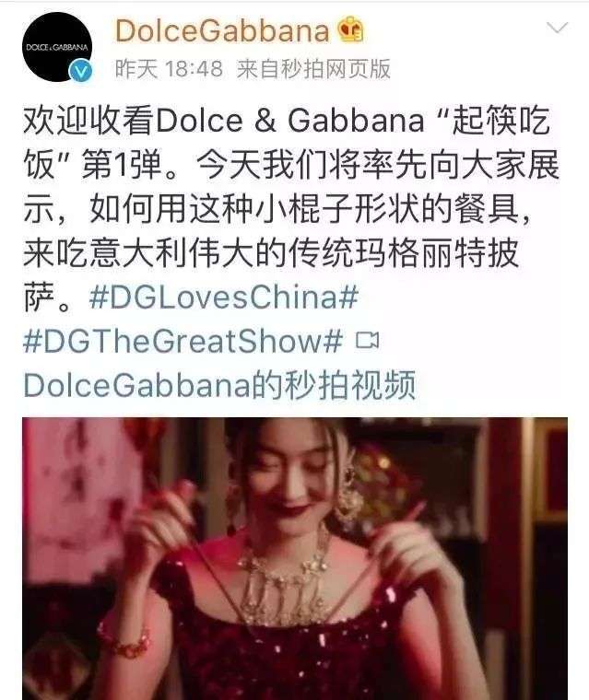Expand the post options chevron
The image size is (589, 700).
click(x=557, y=29)
